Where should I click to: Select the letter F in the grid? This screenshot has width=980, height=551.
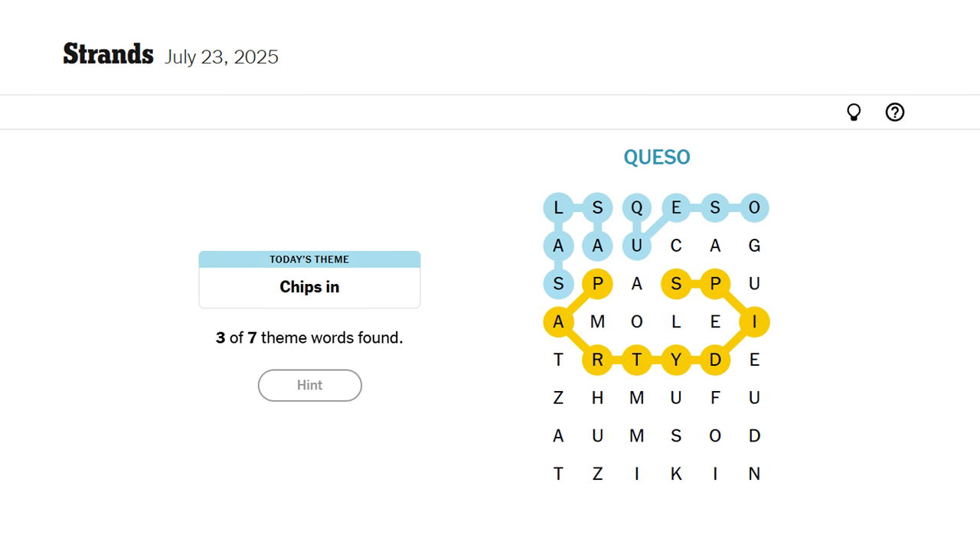click(x=715, y=398)
